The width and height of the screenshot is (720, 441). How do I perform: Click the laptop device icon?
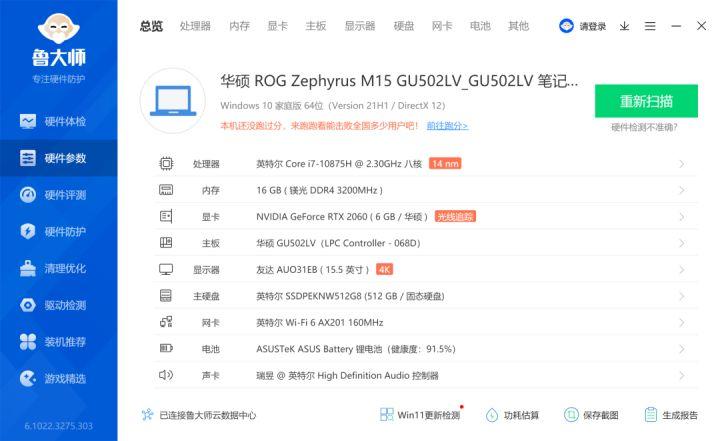pyautogui.click(x=173, y=101)
